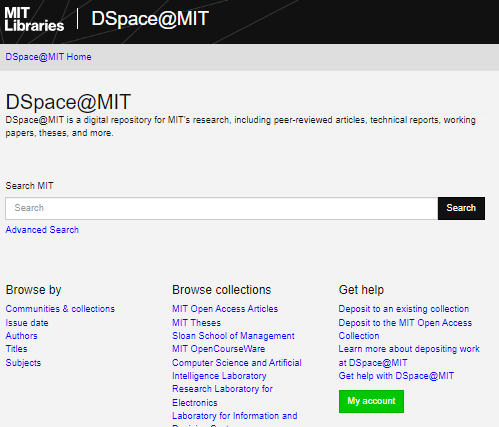Open Get help with DSpace@MIT link

[x=396, y=376]
